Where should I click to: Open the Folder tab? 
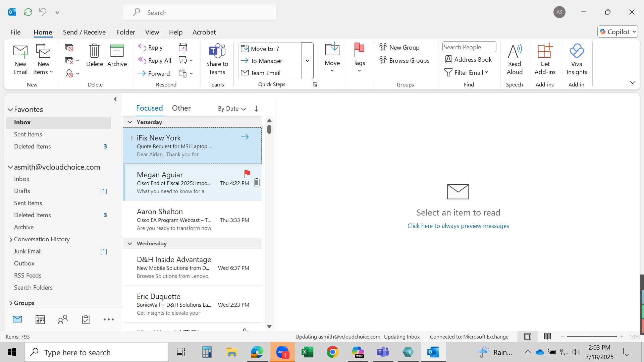pyautogui.click(x=126, y=32)
